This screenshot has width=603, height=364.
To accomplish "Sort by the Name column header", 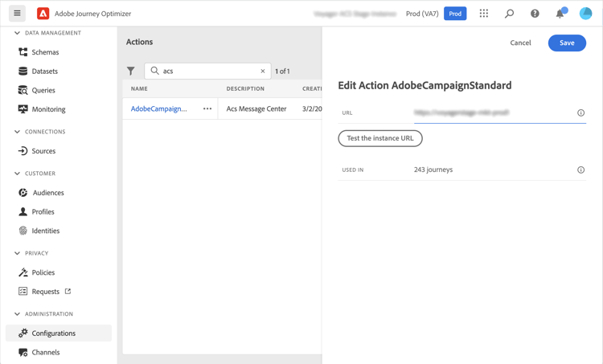I will 139,88.
